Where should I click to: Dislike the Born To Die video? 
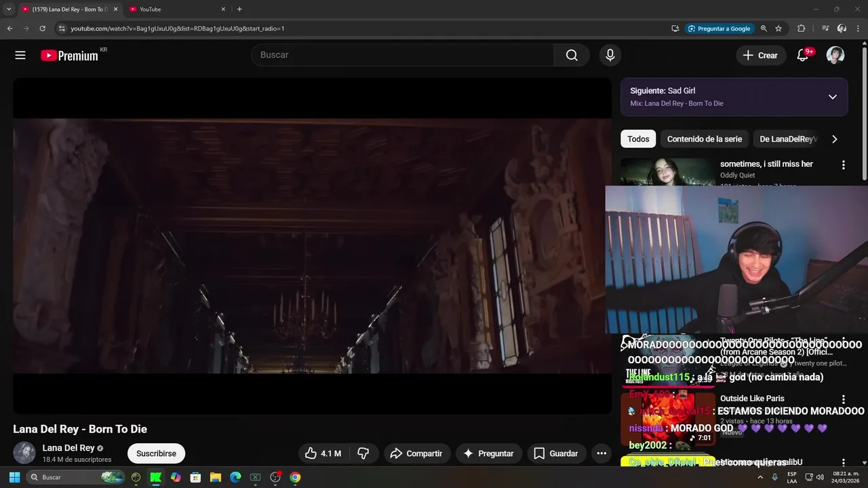tap(363, 453)
